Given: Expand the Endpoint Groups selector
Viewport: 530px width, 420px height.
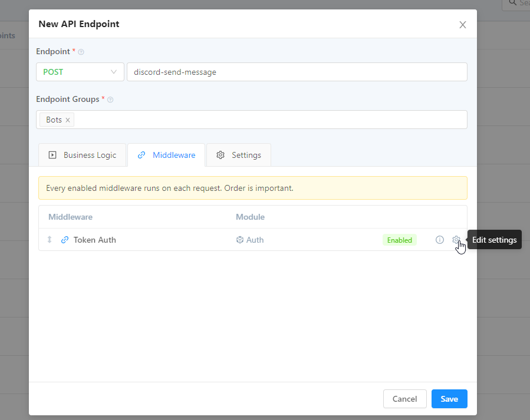Looking at the screenshot, I should click(271, 120).
